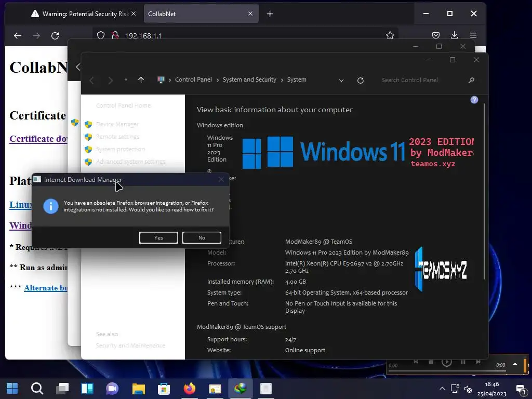Switch to Firefox on the taskbar
This screenshot has width=532, height=399.
click(189, 389)
